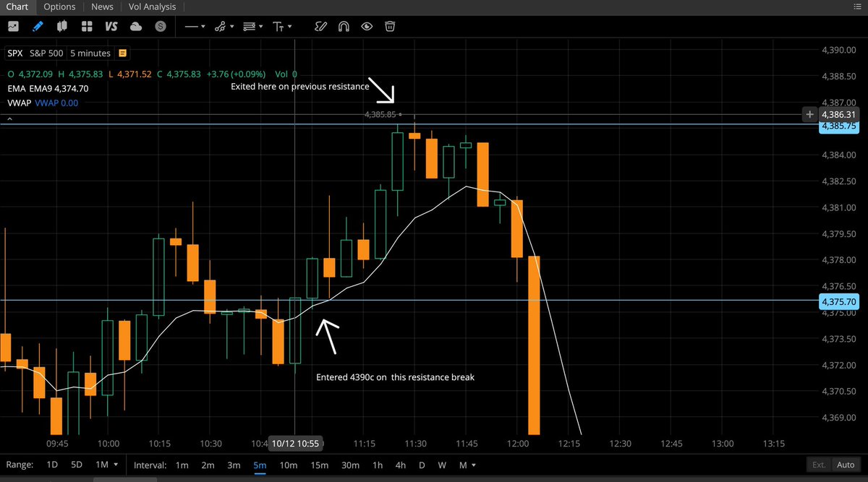Click the 4,385.85 price marker label

(x=380, y=114)
